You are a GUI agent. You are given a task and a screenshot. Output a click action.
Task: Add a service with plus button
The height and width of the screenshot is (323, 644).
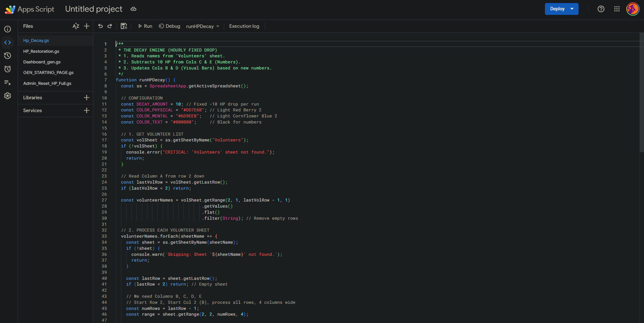pos(87,110)
